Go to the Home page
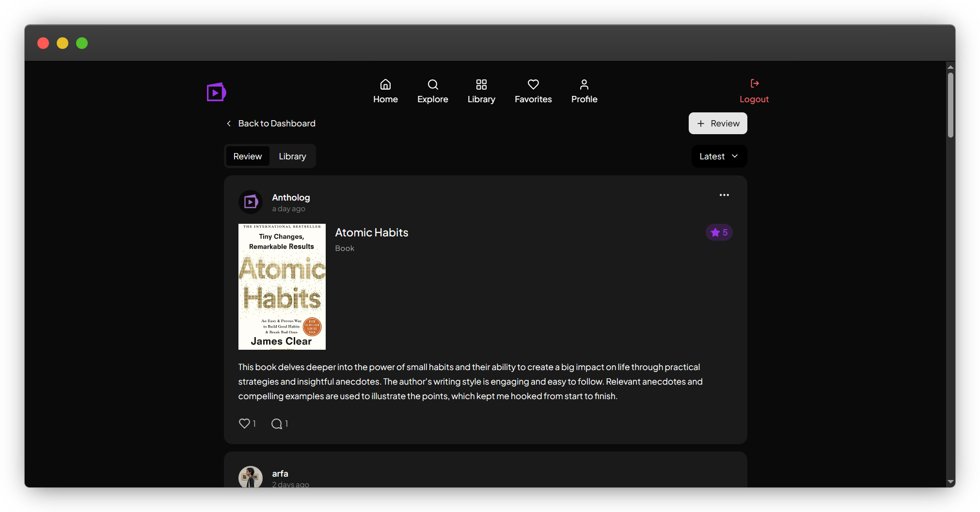This screenshot has width=980, height=512. pyautogui.click(x=385, y=92)
